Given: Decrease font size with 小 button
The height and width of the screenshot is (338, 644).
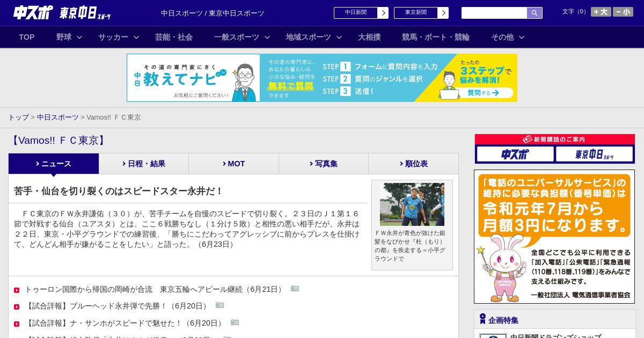Looking at the screenshot, I should click(x=623, y=12).
